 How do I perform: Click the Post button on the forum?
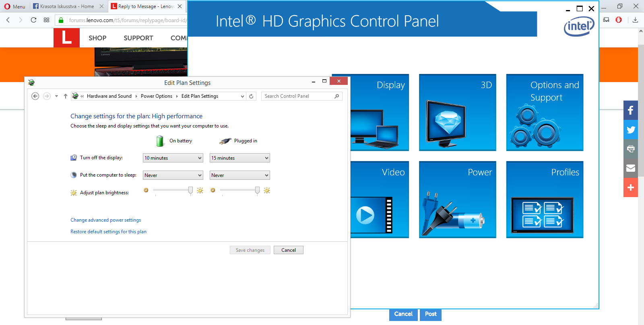pyautogui.click(x=431, y=314)
